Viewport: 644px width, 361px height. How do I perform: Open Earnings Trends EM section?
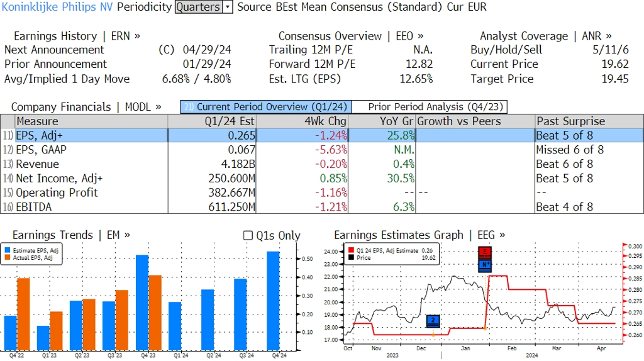point(71,235)
